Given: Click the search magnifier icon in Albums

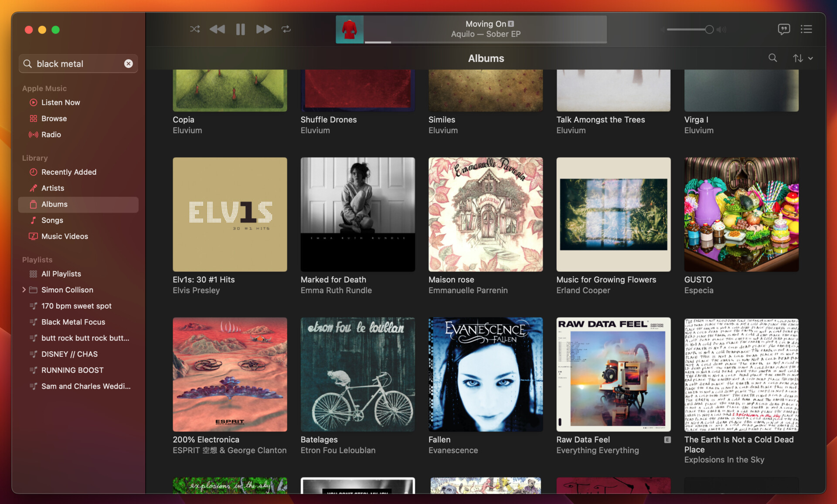Looking at the screenshot, I should pyautogui.click(x=773, y=58).
